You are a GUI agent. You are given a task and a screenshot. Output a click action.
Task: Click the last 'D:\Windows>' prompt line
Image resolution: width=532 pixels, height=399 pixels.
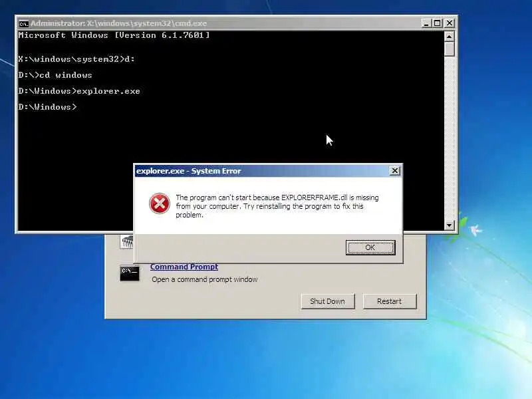(x=47, y=107)
